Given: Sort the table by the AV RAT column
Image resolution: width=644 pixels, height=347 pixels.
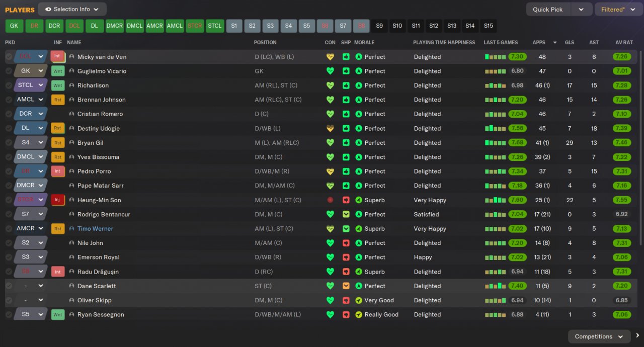Looking at the screenshot, I should point(624,42).
